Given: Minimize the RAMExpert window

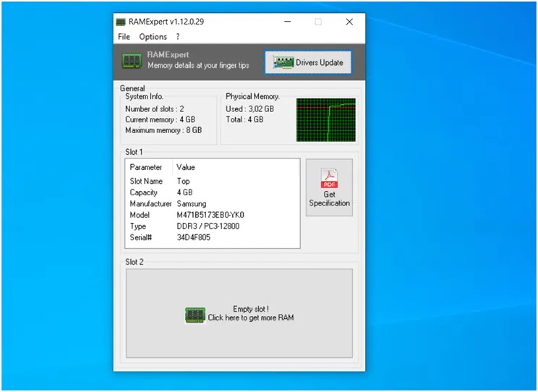Looking at the screenshot, I should [x=288, y=22].
